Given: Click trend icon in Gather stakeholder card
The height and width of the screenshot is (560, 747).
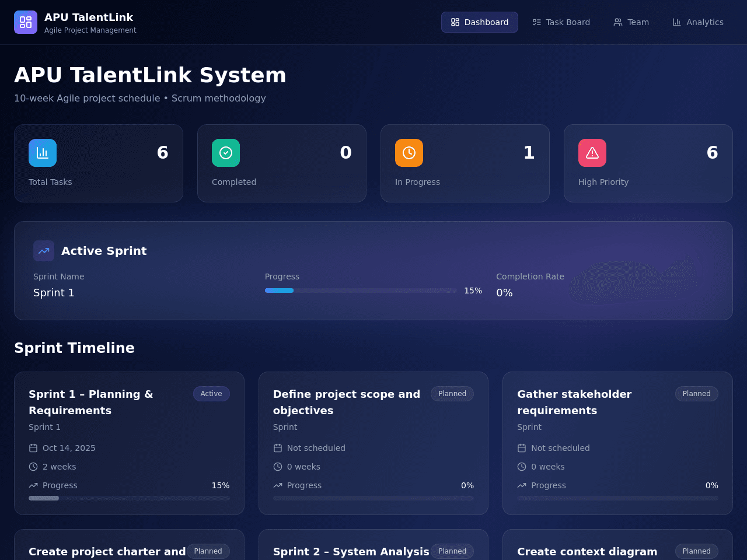Looking at the screenshot, I should [x=522, y=485].
